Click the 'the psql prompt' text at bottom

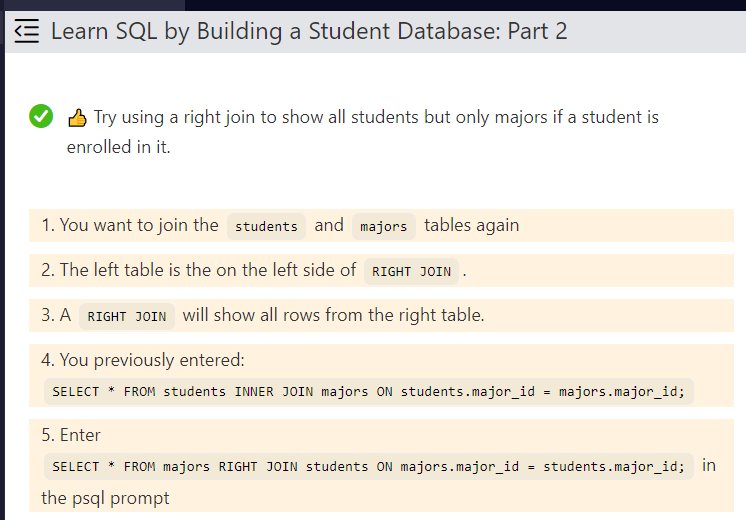pyautogui.click(x=105, y=498)
